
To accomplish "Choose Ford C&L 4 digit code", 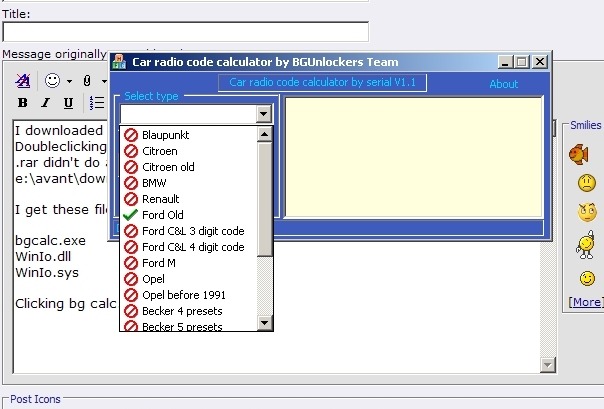I will pyautogui.click(x=189, y=247).
